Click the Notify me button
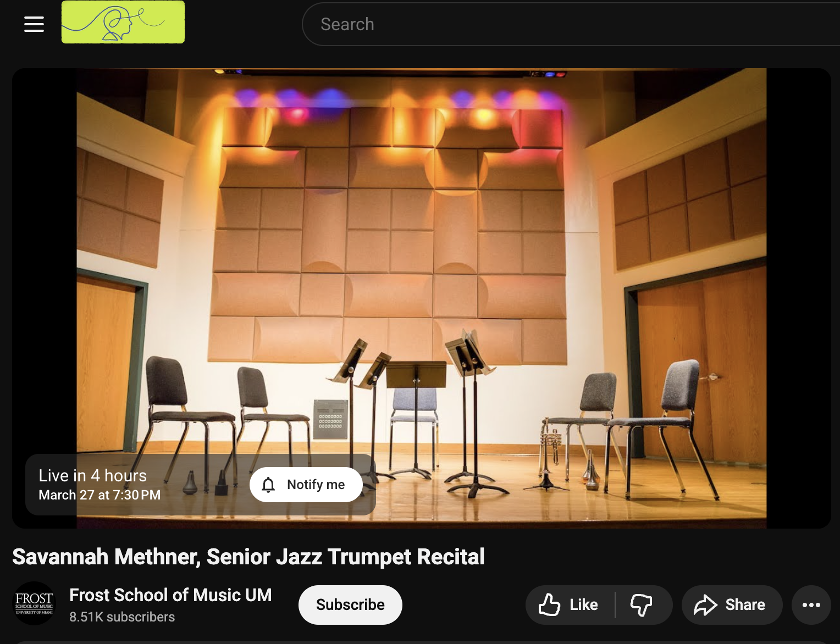 (x=306, y=485)
